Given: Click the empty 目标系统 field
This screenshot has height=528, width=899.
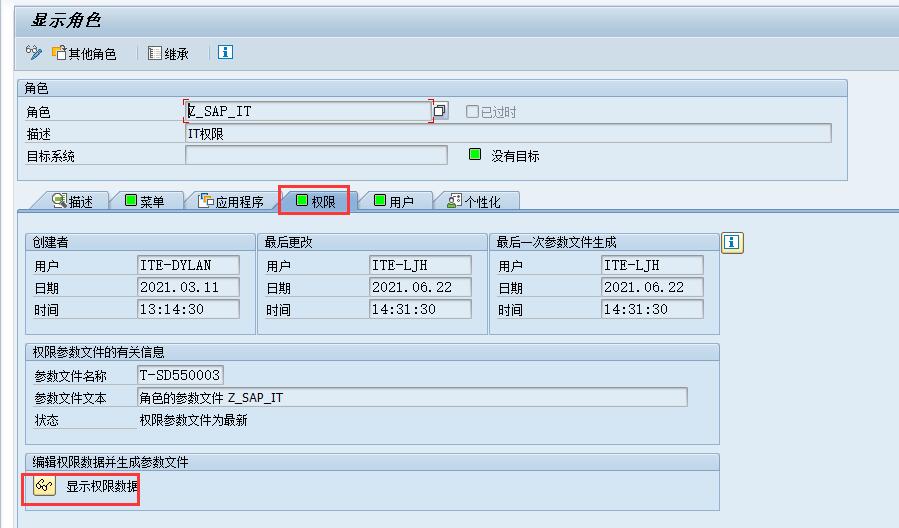Looking at the screenshot, I should pos(316,155).
